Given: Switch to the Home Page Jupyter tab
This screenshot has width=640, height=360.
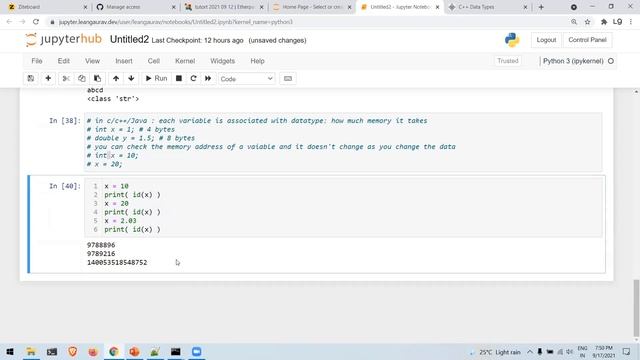Looking at the screenshot, I should click(312, 7).
